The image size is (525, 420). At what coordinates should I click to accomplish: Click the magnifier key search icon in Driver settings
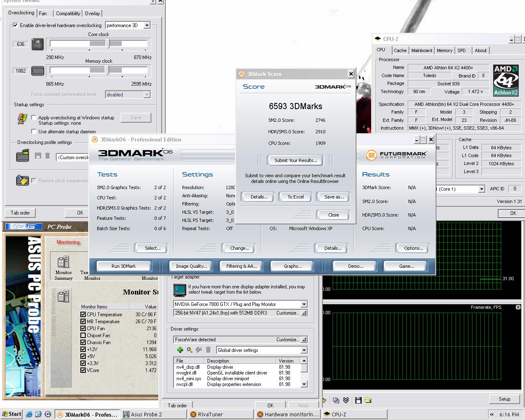[189, 350]
